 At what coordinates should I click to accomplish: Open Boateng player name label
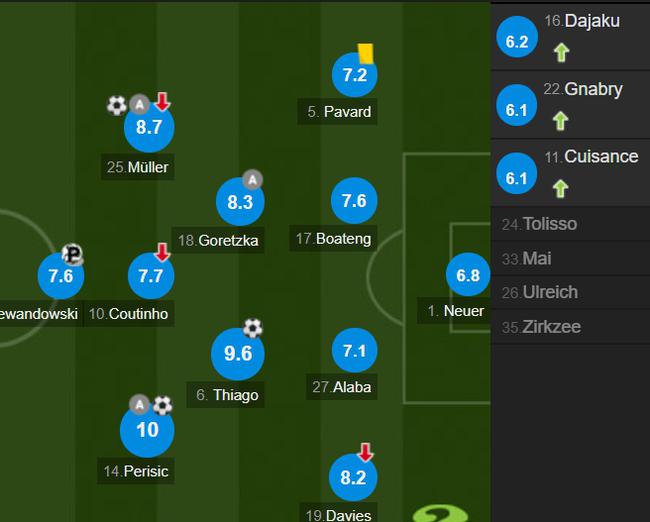tap(333, 239)
